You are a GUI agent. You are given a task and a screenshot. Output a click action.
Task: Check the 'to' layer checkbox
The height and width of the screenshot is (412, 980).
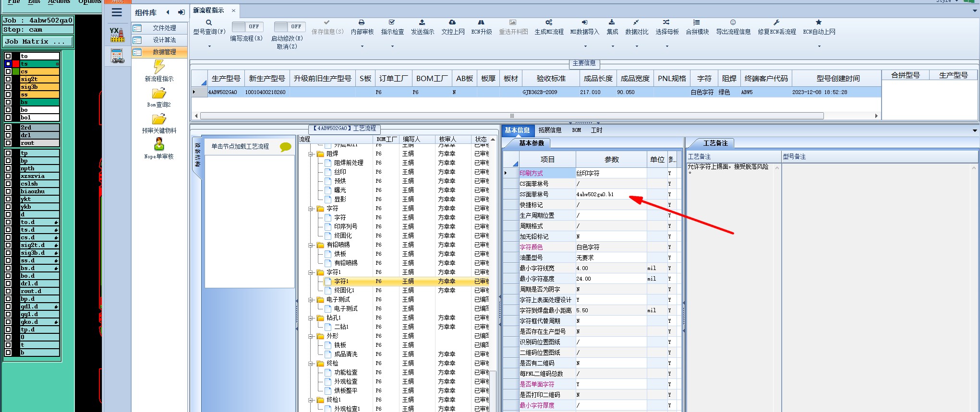click(x=8, y=56)
